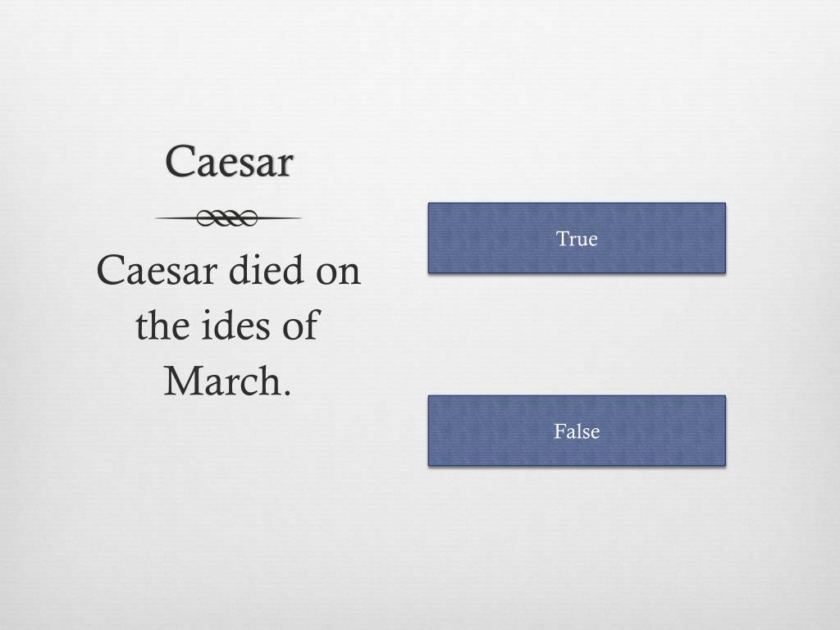Answer False to the ides of March statement

pos(577,431)
